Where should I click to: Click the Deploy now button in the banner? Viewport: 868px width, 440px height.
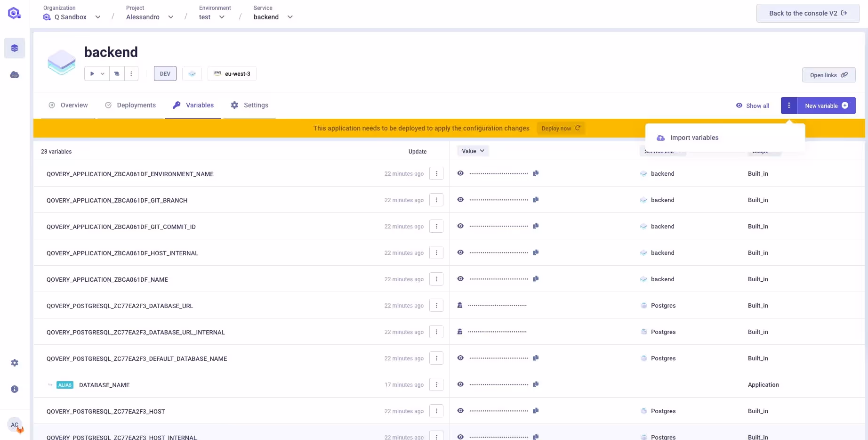560,128
